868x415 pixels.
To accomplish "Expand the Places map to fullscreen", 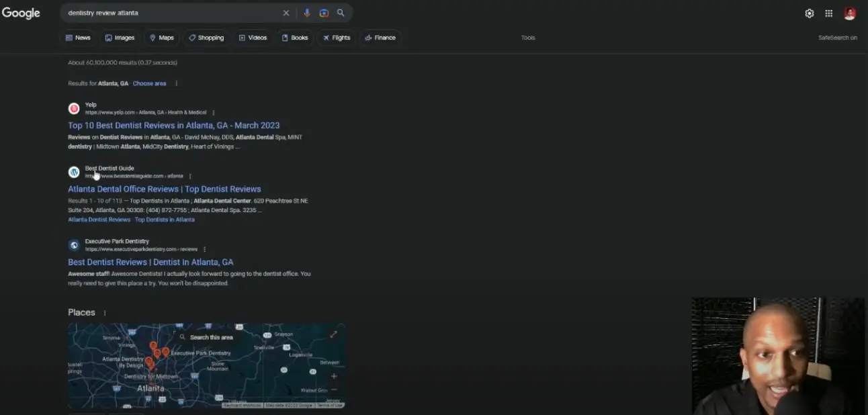I will (333, 334).
